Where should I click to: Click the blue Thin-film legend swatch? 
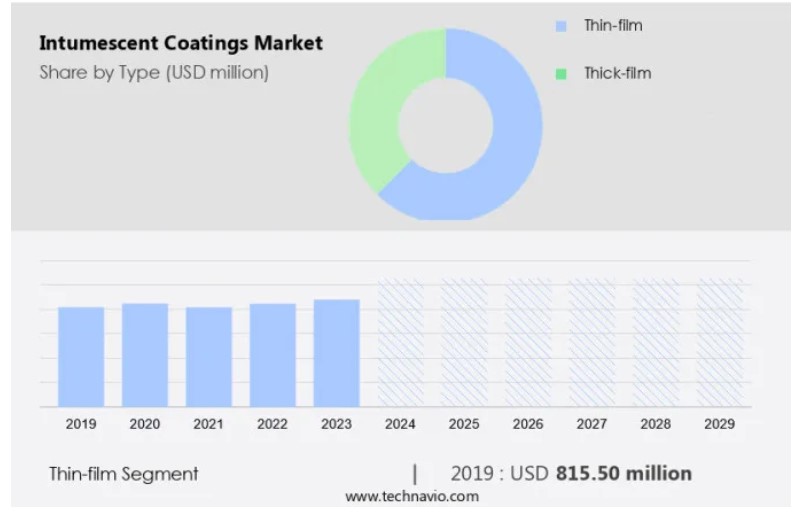point(561,26)
